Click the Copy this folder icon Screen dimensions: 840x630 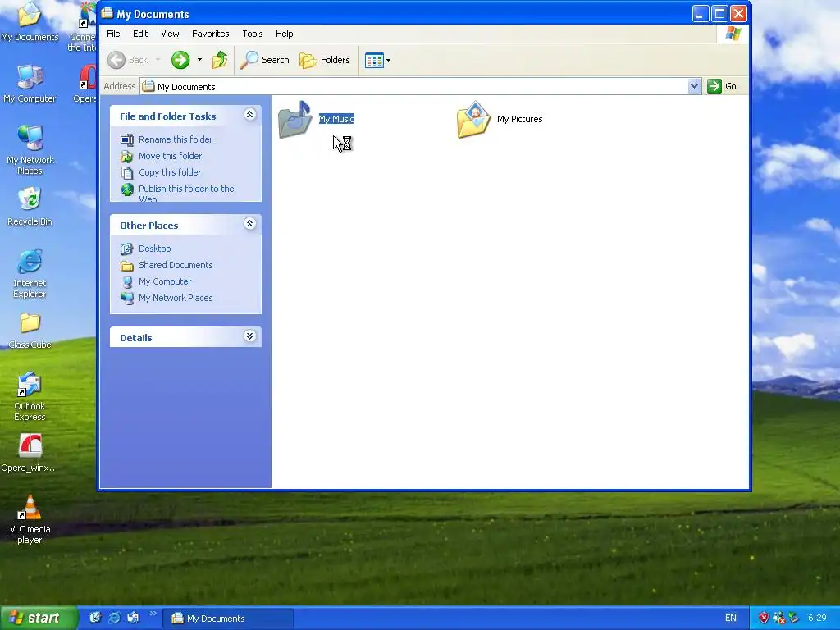coord(127,173)
